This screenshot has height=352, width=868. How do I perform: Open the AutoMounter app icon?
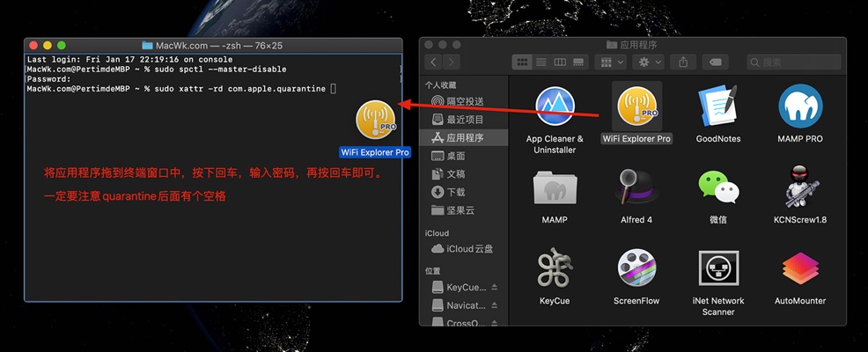800,268
